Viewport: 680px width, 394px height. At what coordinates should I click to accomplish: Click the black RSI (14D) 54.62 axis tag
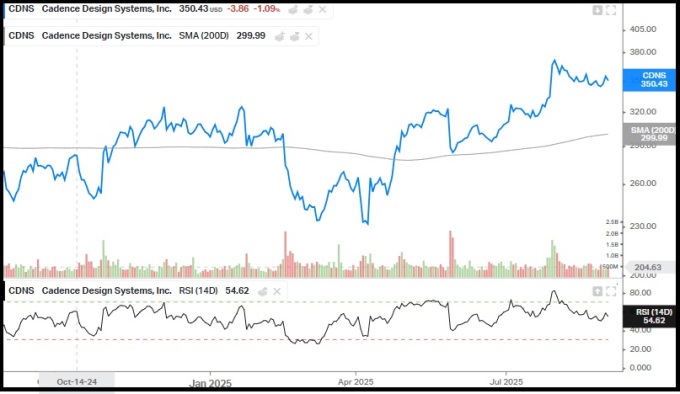[x=649, y=316]
